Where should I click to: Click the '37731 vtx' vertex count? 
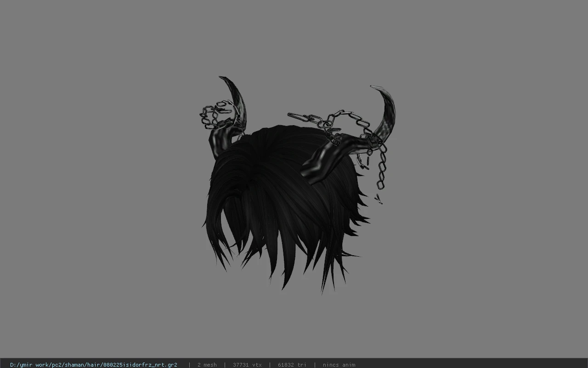click(x=247, y=365)
